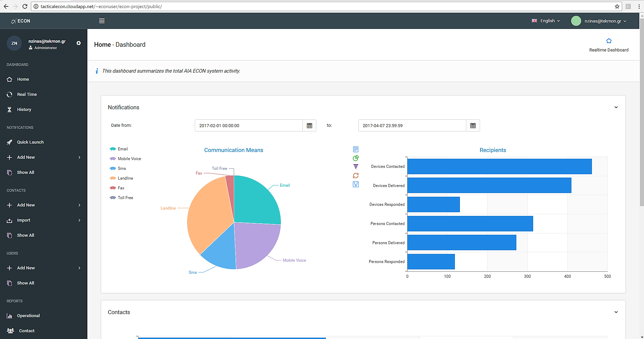This screenshot has width=644, height=339.
Task: Click the data view document icon beside chart
Action: point(356,149)
